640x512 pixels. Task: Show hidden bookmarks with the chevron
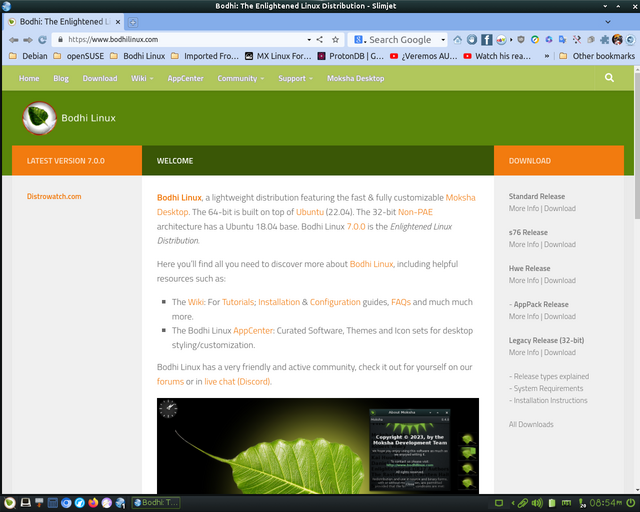pyautogui.click(x=547, y=56)
